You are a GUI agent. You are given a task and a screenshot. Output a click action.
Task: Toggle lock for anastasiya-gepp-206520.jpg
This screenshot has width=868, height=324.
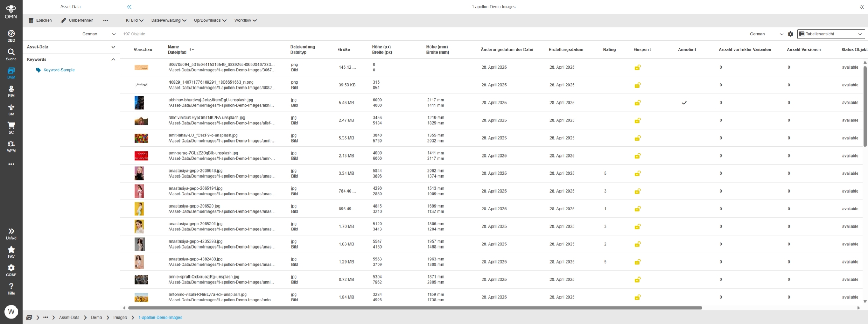pos(637,209)
